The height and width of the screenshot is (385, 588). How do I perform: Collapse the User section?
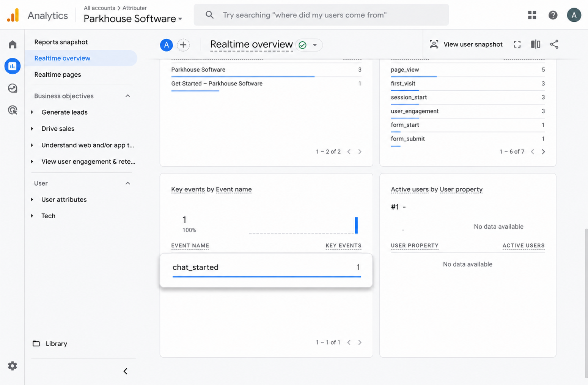click(x=128, y=183)
